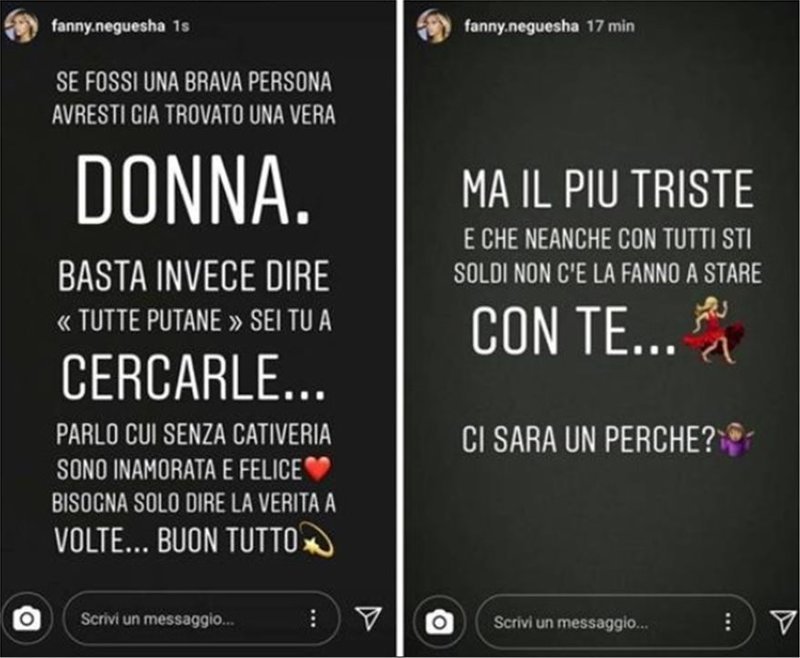Focus left 'Scrivi un messaggio...' field
Screen dimensions: 800x658
coord(202,619)
